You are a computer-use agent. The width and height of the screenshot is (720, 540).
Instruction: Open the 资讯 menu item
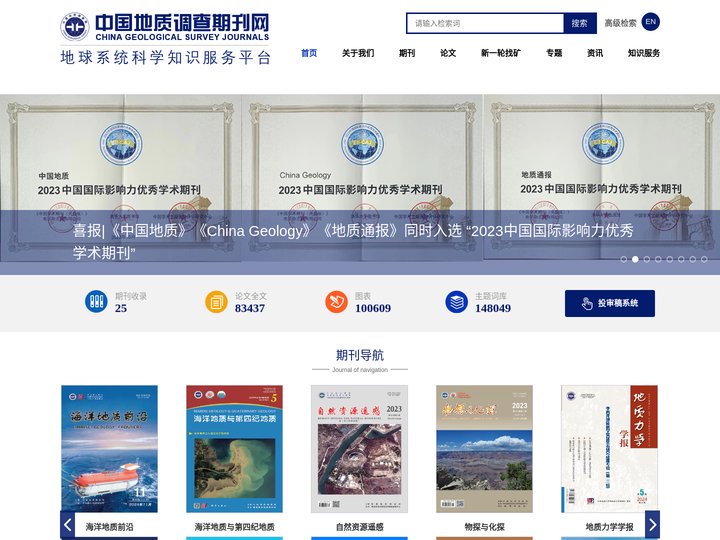coord(595,53)
